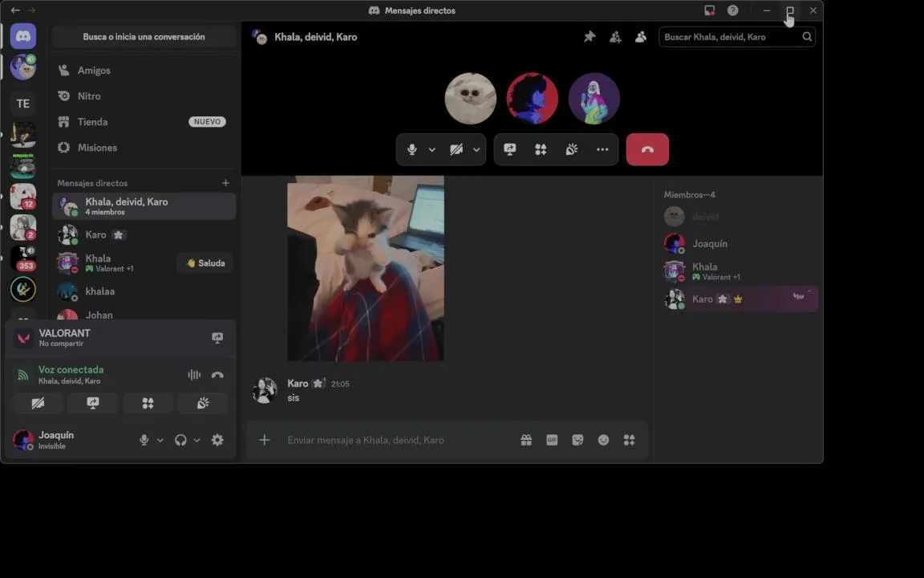Open Tienda page
924x578 pixels.
pos(144,122)
